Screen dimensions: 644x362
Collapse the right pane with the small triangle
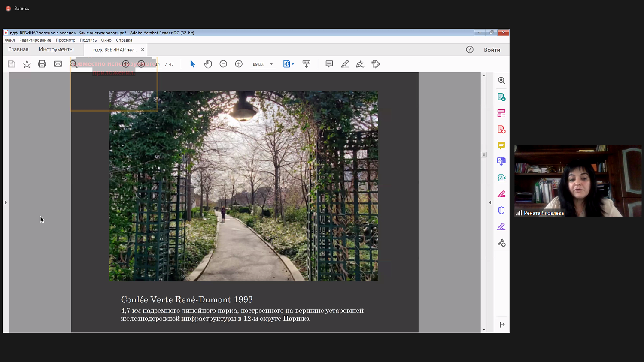point(490,202)
